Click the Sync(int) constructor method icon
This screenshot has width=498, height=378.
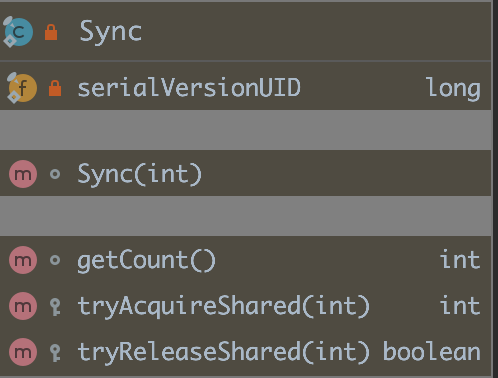(x=23, y=174)
